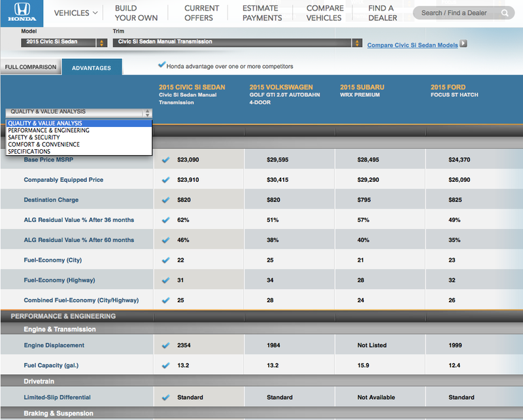The height and width of the screenshot is (420, 523).
Task: Select Quality & Value Analysis from the list
Action: point(78,123)
